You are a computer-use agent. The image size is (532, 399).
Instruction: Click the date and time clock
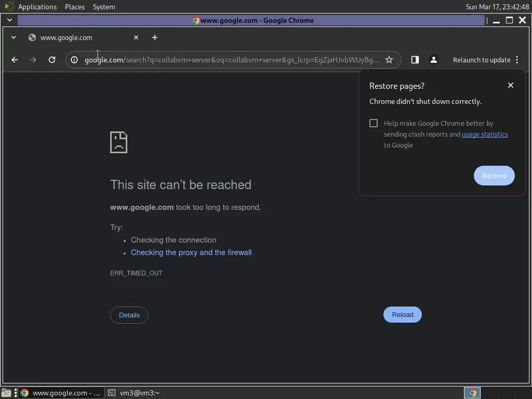[497, 7]
